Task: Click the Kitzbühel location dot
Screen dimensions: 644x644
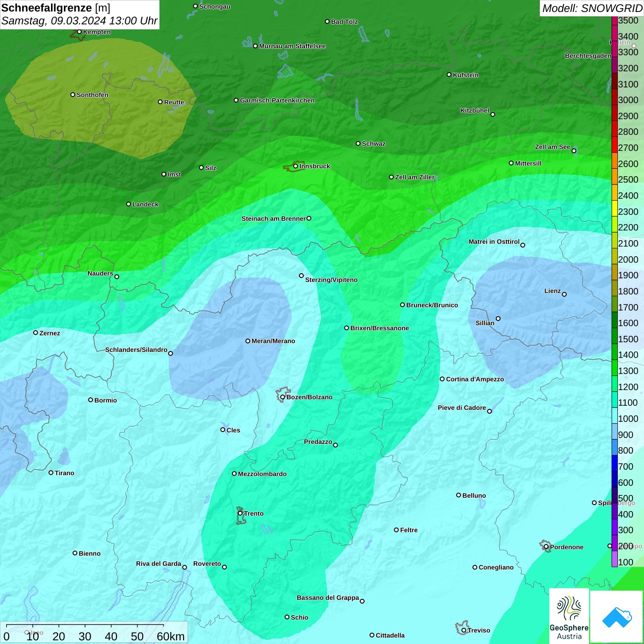Action: coord(493,115)
